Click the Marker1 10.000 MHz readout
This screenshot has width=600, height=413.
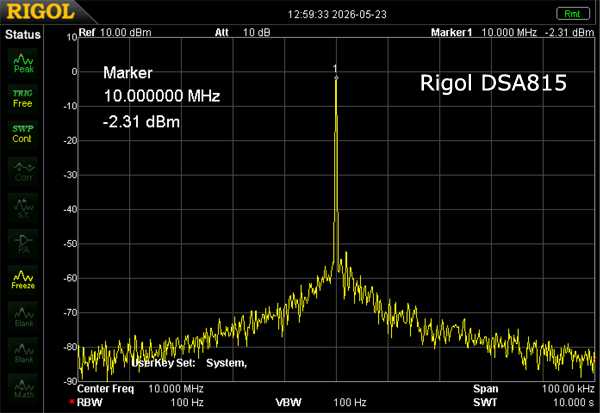coord(484,33)
